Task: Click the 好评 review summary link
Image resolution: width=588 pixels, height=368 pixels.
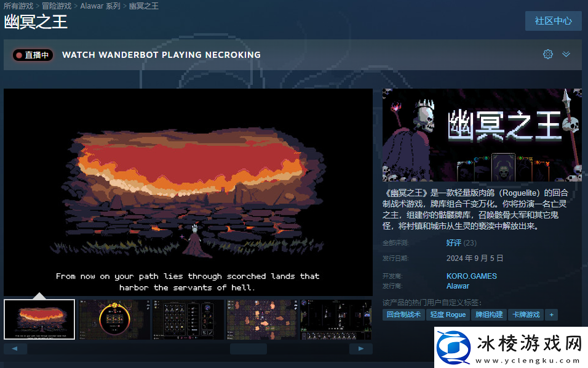Action: point(453,243)
